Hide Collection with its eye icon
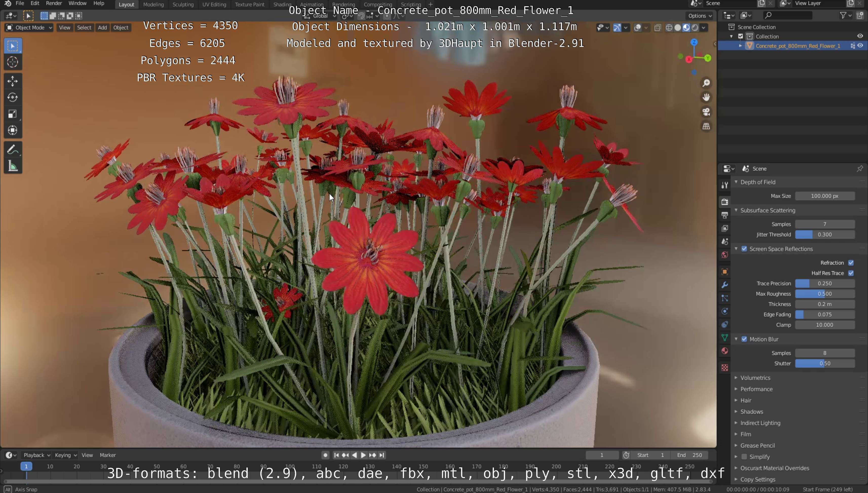This screenshot has height=493, width=868. pos(860,36)
